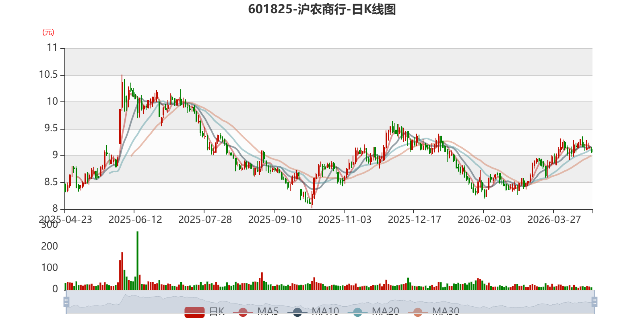Click the 100 volume axis label
This screenshot has width=644, height=322.
50,268
